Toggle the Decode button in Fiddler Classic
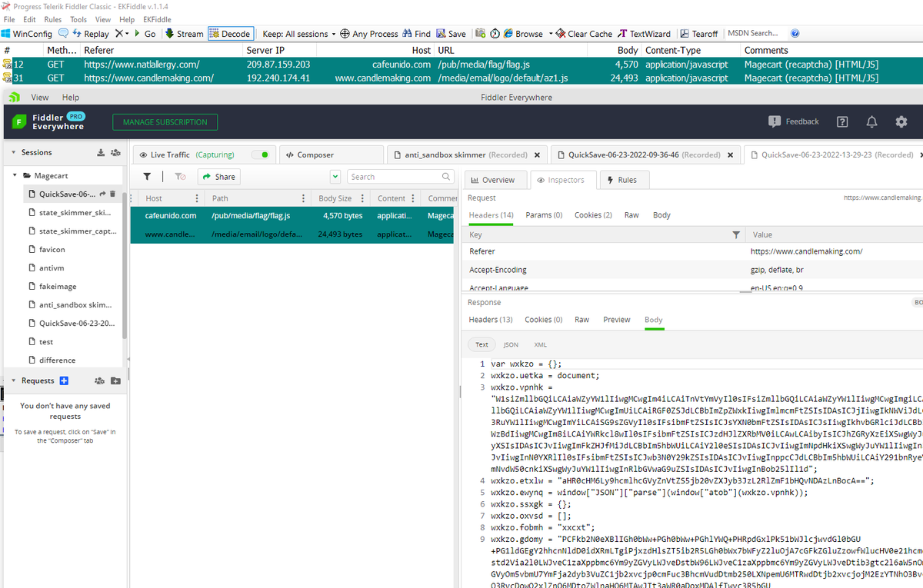 click(x=230, y=34)
